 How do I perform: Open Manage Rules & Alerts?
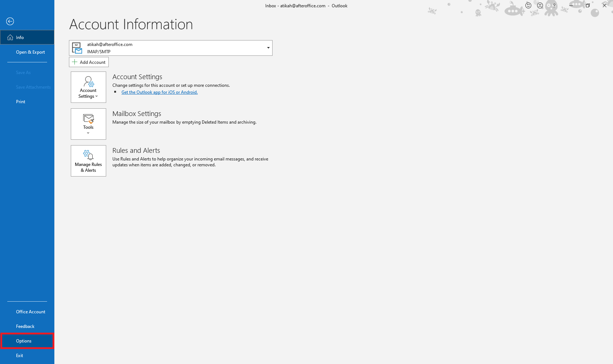tap(88, 161)
